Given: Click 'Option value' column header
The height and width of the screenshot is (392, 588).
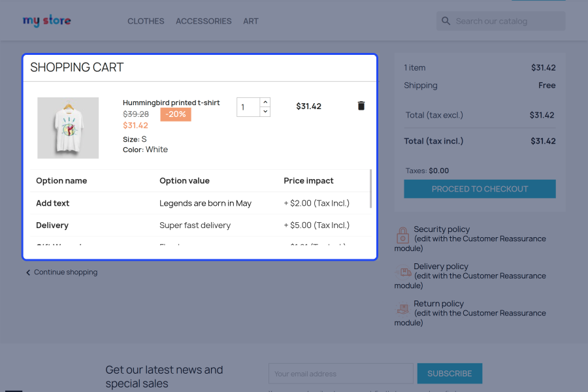Looking at the screenshot, I should point(184,181).
